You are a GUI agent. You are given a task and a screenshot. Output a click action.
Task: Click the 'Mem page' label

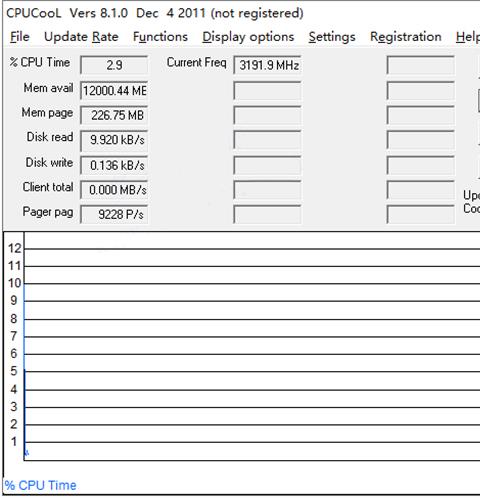click(47, 113)
